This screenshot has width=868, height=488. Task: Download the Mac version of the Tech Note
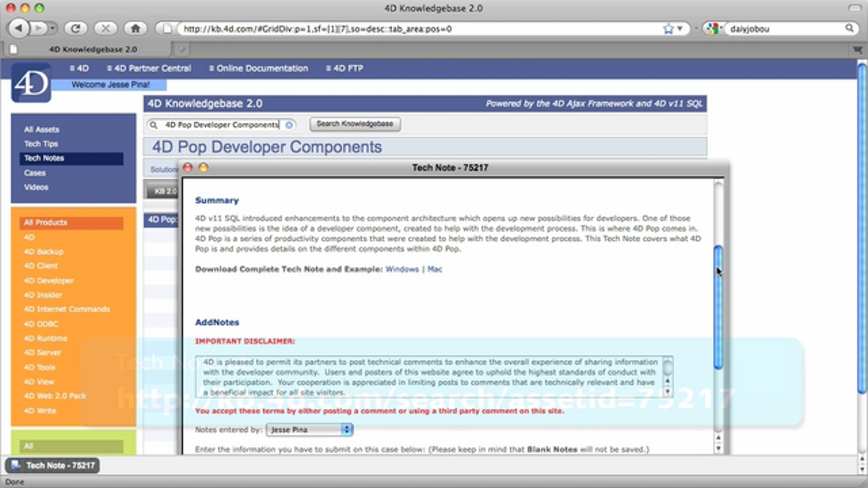click(x=435, y=269)
